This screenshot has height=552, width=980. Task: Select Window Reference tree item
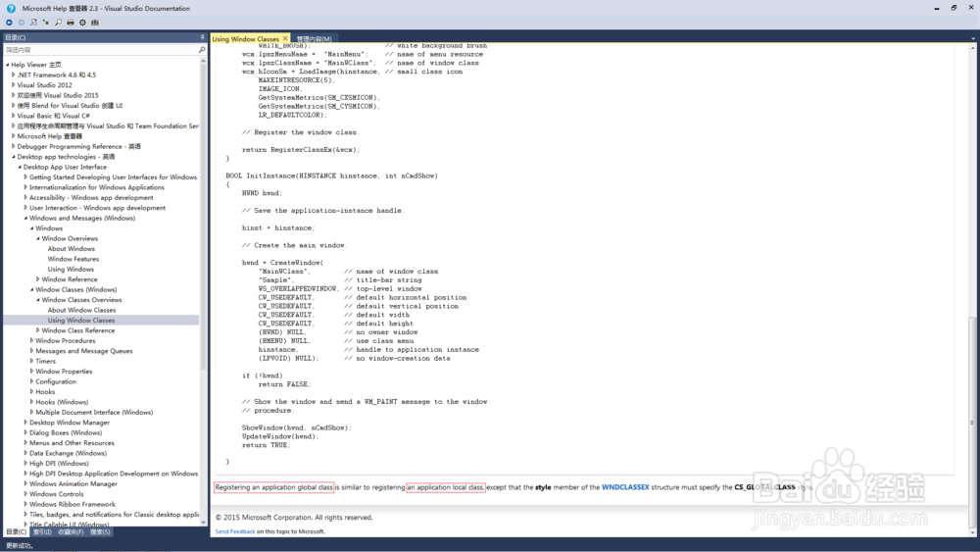70,279
